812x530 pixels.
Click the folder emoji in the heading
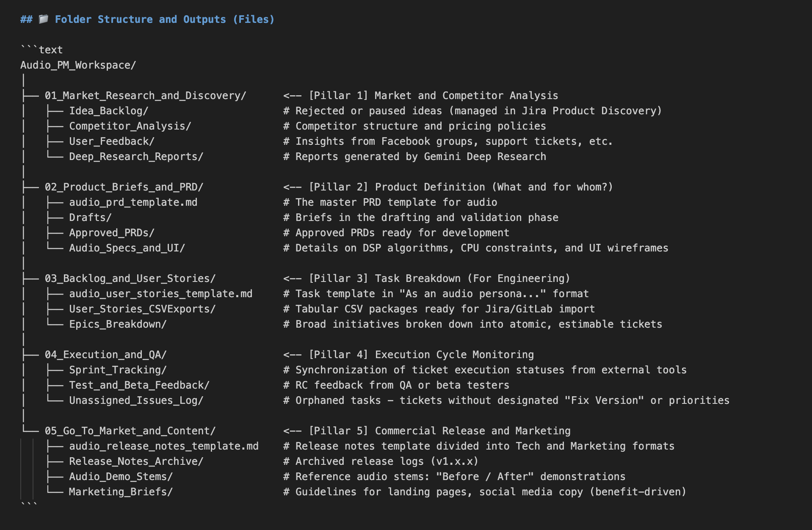43,19
